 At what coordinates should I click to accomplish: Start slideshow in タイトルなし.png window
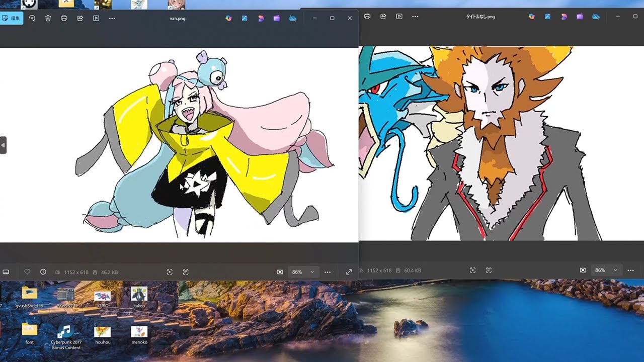click(x=399, y=17)
